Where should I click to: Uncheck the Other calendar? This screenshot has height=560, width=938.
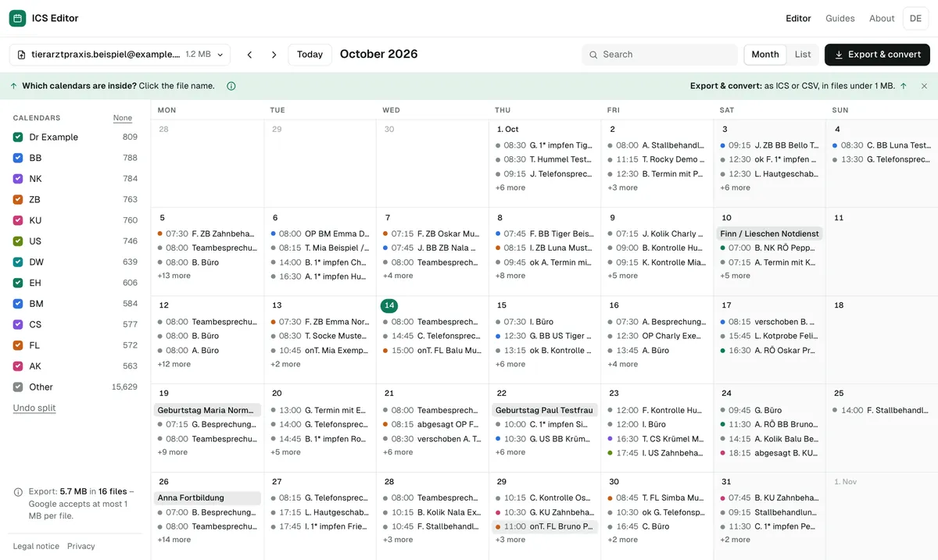click(x=18, y=387)
